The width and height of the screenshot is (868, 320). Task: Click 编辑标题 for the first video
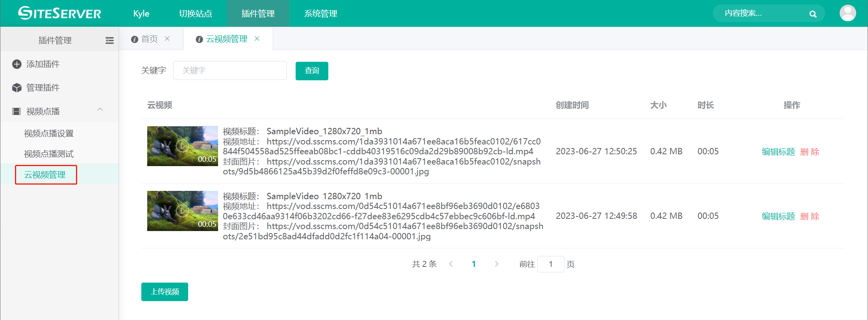click(x=778, y=152)
